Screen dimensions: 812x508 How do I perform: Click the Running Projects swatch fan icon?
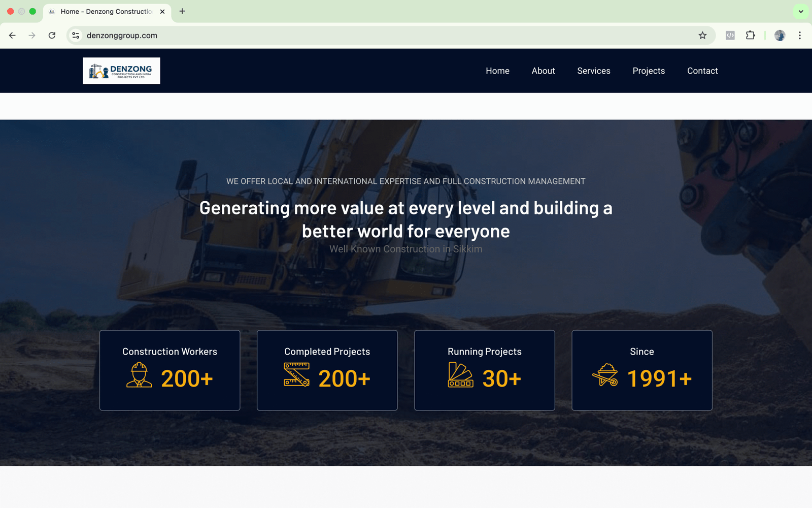460,375
